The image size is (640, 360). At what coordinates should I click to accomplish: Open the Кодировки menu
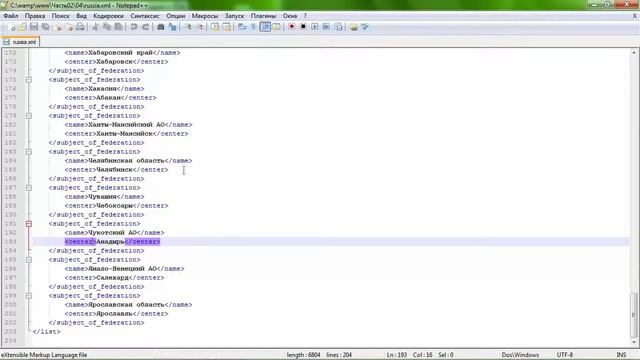point(108,16)
